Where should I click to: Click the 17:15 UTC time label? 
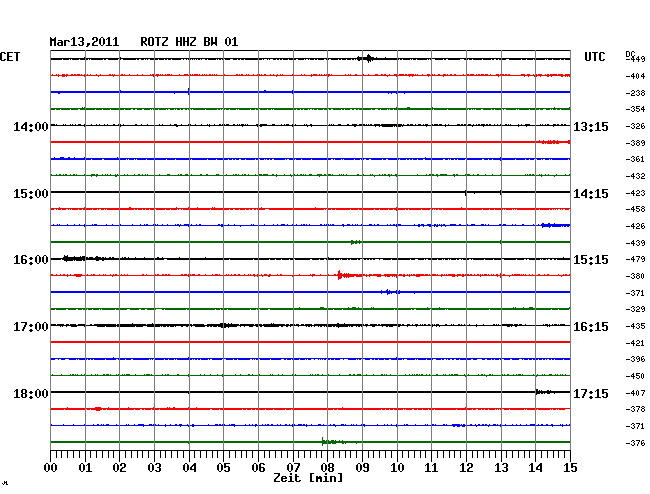591,393
